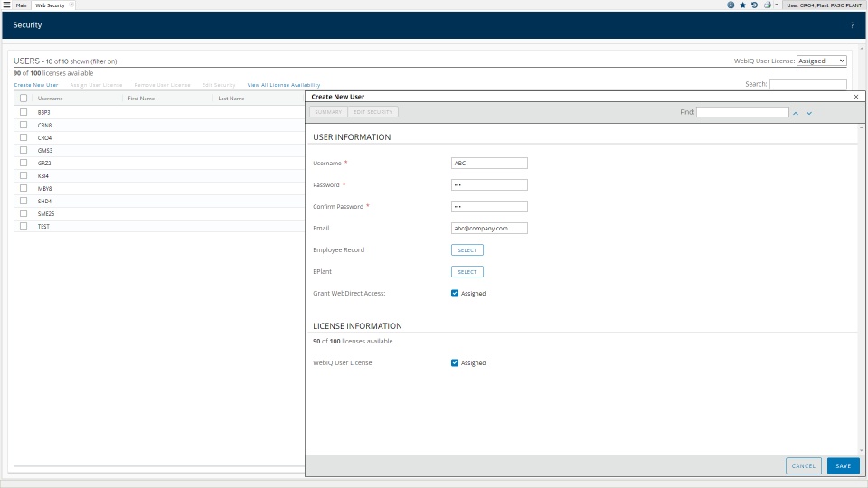Uncheck WebIQ User License Assigned checkbox

[455, 363]
